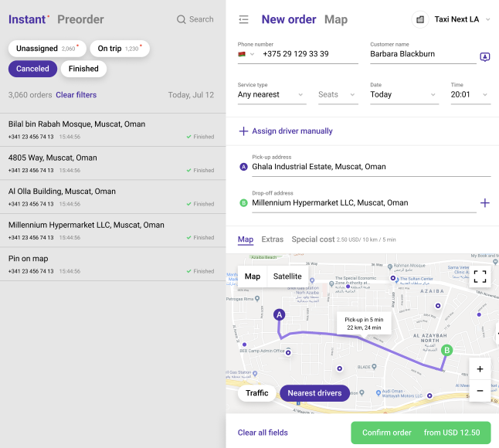Click the customer card icon beside name
The width and height of the screenshot is (499, 448).
tap(484, 56)
